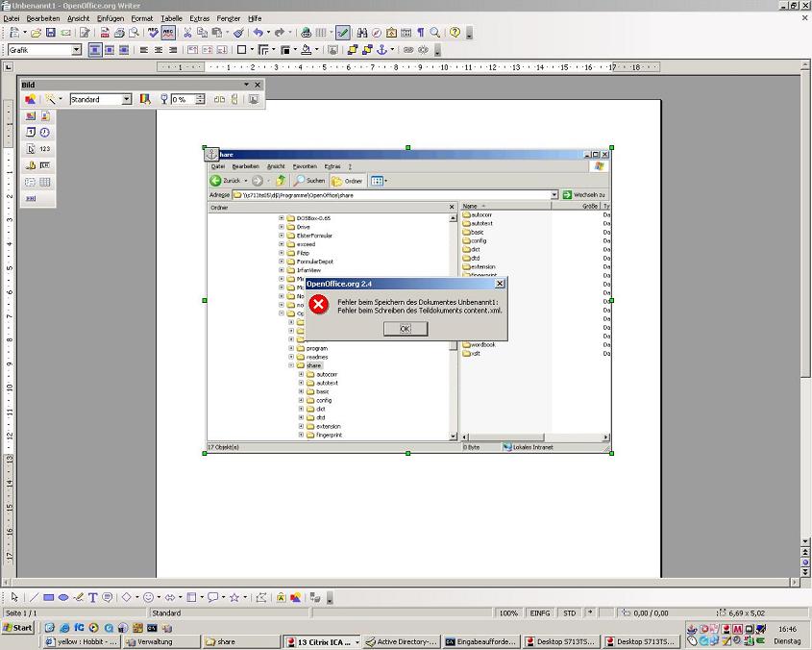Click the OpenOffice Help question mark icon
Viewport: 812px width, 650px height.
(x=455, y=33)
